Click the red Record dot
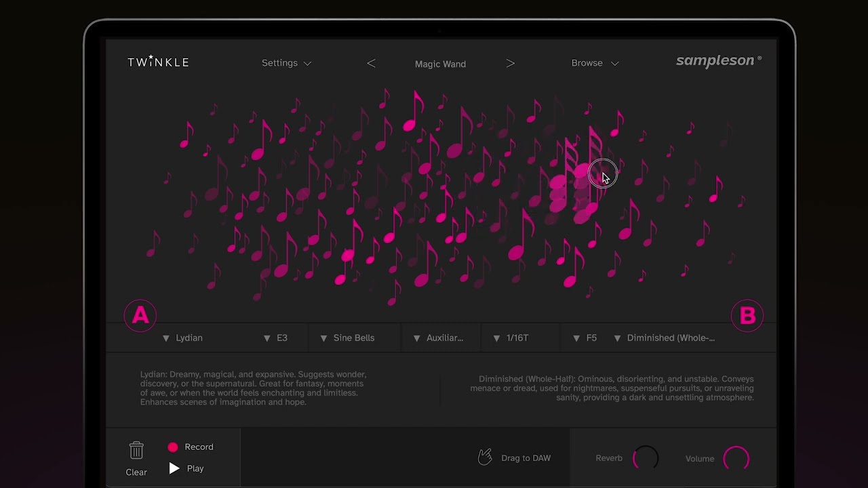Screen dimensions: 868x488 coord(173,447)
